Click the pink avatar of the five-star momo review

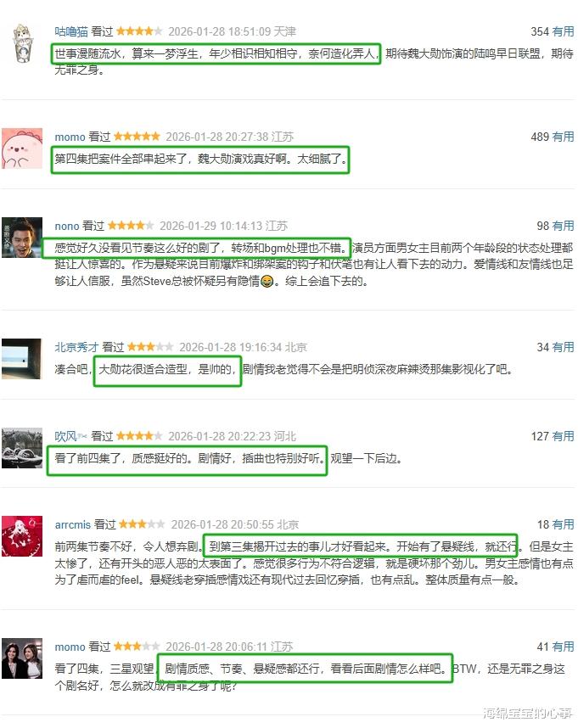tap(22, 148)
